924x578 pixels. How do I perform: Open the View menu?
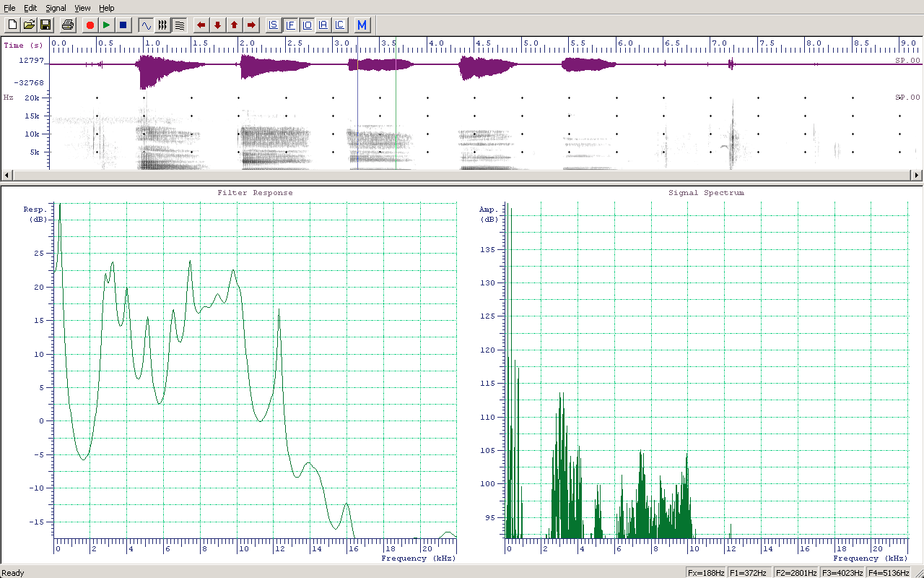83,8
